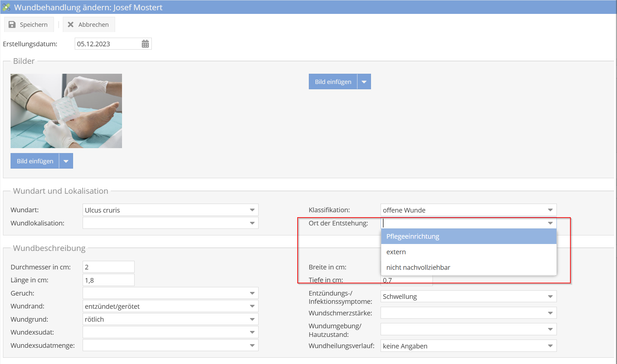Click the Speichern save icon button
The width and height of the screenshot is (617, 364).
12,24
